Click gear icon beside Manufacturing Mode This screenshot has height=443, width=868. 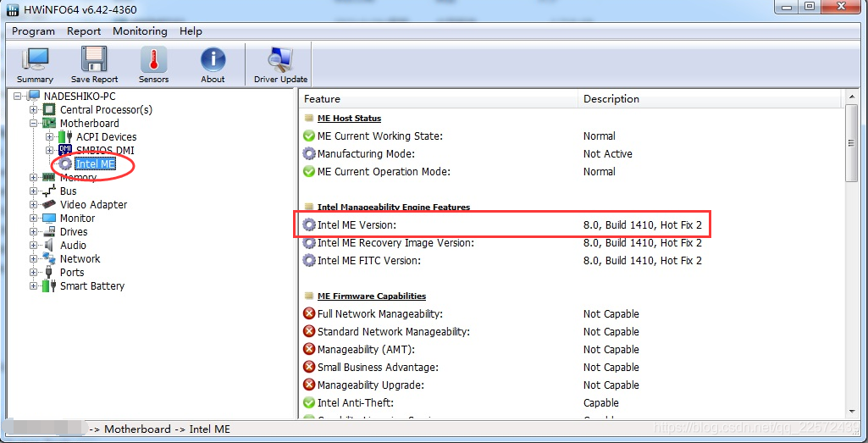(309, 154)
